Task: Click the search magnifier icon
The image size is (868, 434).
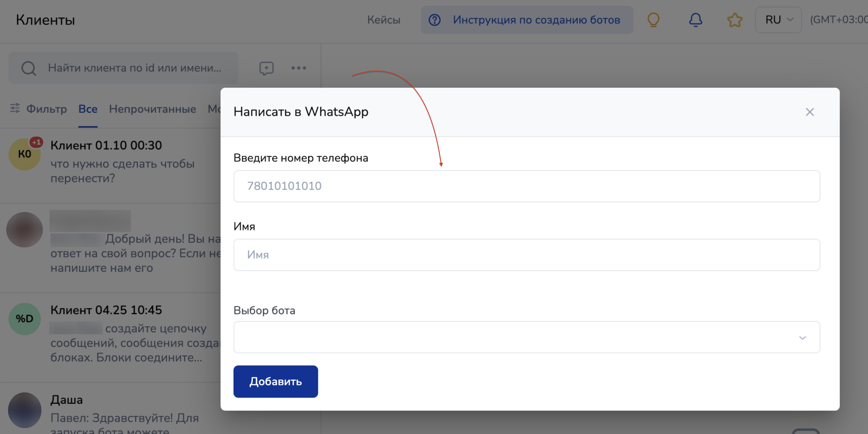Action: [x=29, y=68]
